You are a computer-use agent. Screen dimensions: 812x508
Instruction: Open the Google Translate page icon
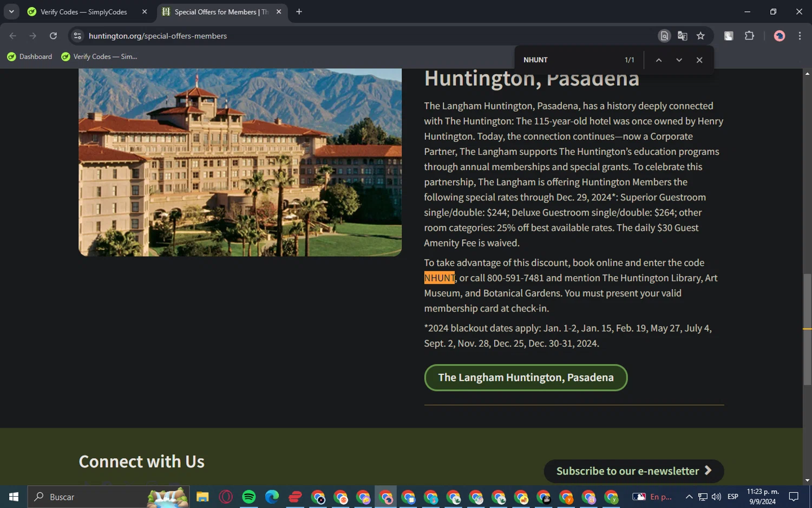coord(682,36)
